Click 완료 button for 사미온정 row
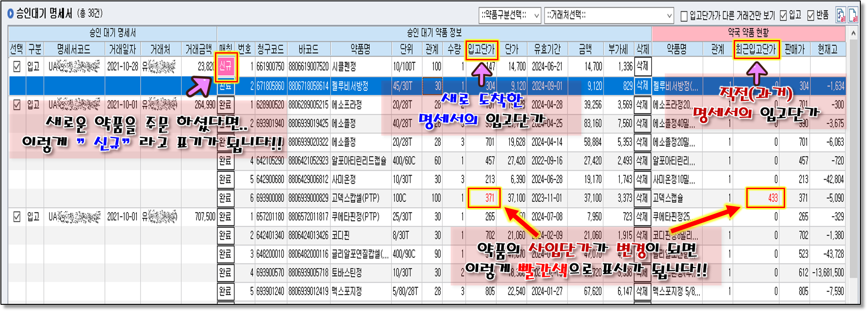Viewport: 868px width, 312px height. (x=225, y=179)
